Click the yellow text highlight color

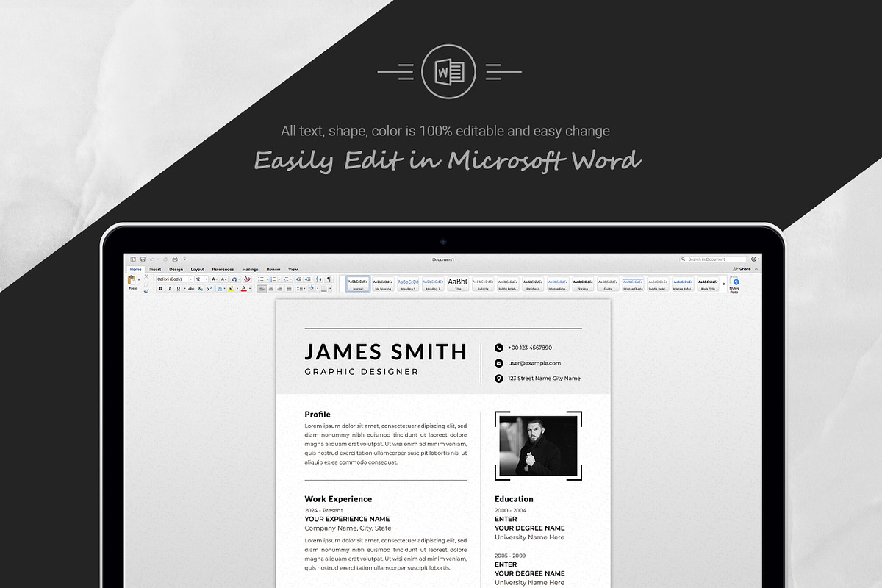[231, 289]
